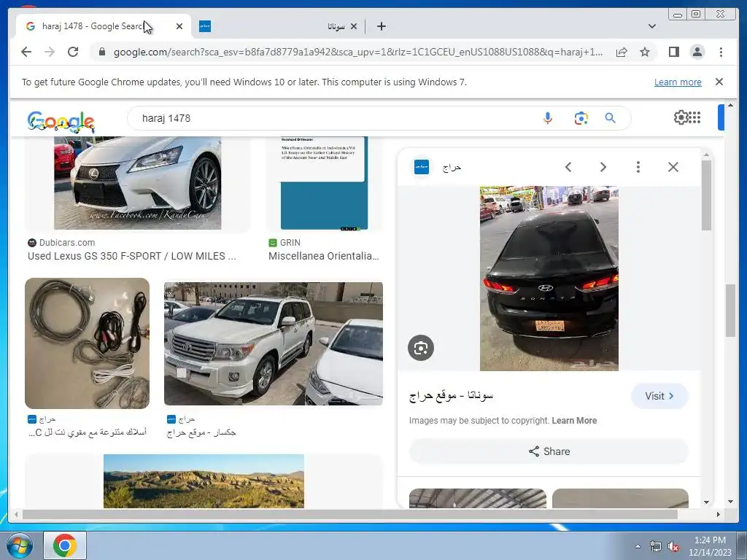This screenshot has height=560, width=747.
Task: Click Chrome in the taskbar
Action: tap(65, 545)
